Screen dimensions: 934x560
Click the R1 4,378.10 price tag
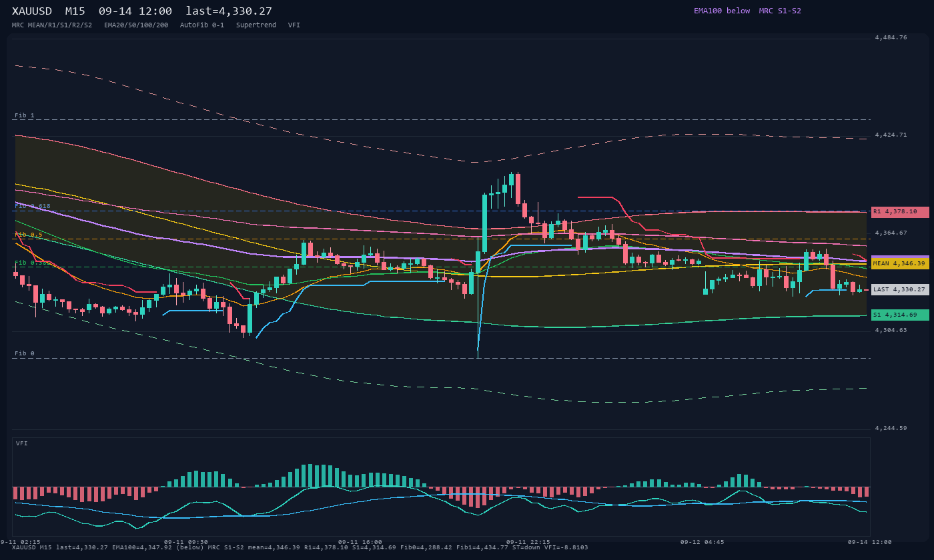[900, 212]
